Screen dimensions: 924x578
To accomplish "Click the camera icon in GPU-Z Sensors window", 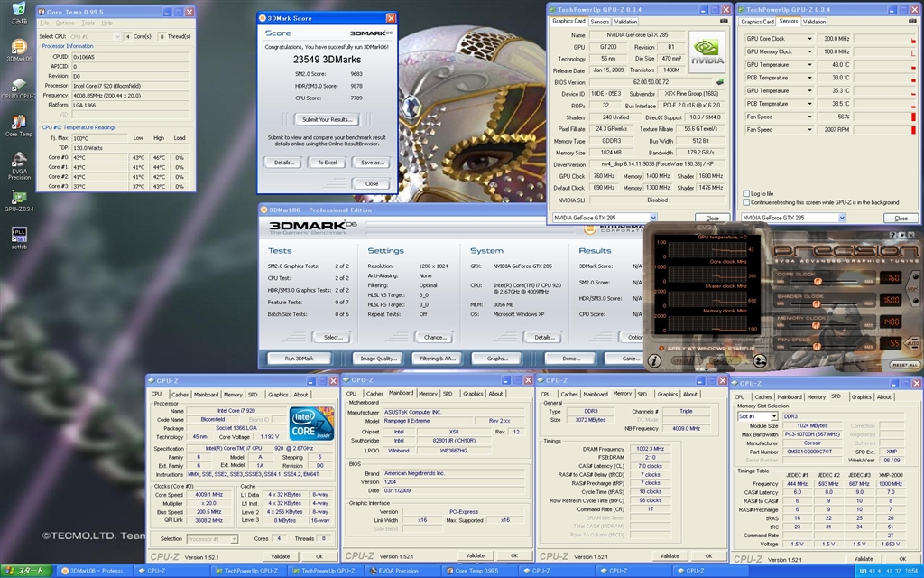I will [911, 22].
